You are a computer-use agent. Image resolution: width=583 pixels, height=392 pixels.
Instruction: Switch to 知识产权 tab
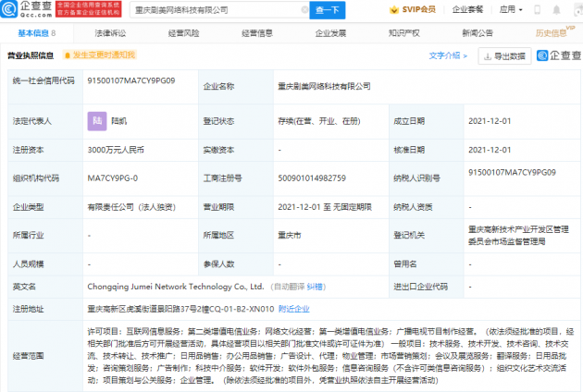(x=404, y=33)
